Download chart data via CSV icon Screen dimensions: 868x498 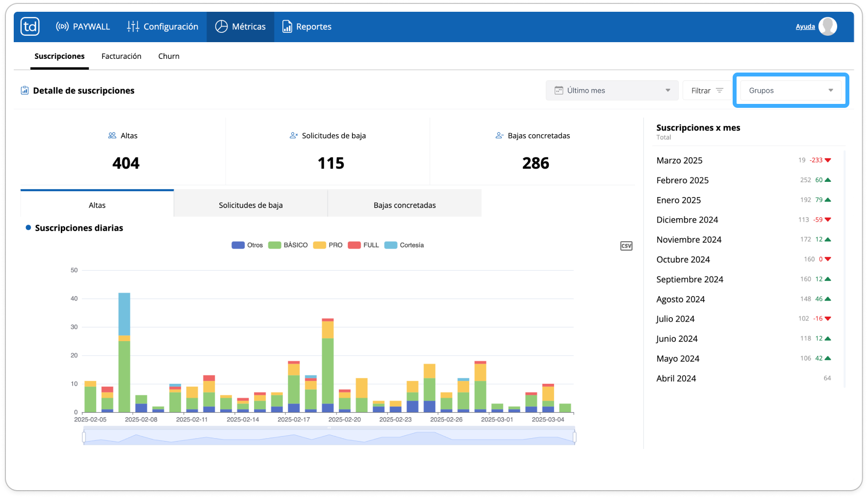(x=626, y=246)
